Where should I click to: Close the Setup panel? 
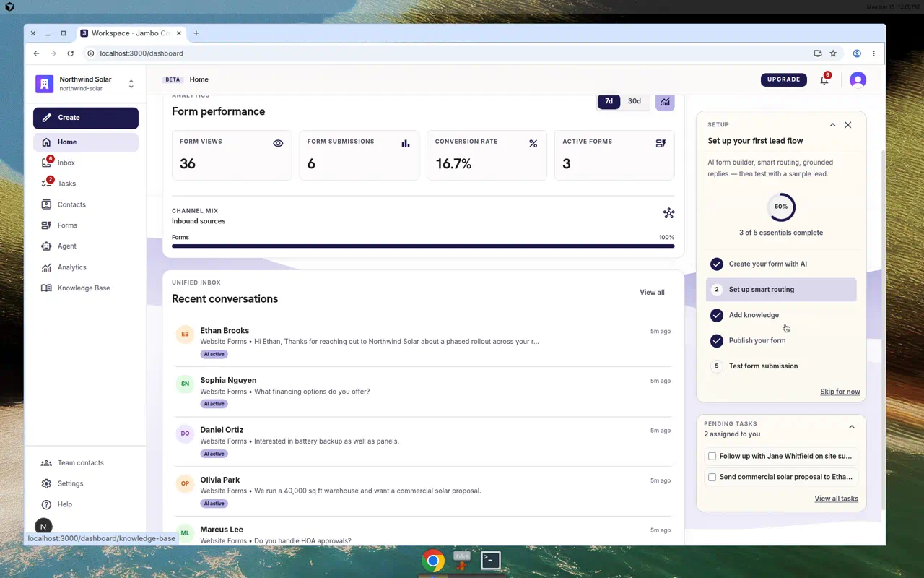click(848, 125)
